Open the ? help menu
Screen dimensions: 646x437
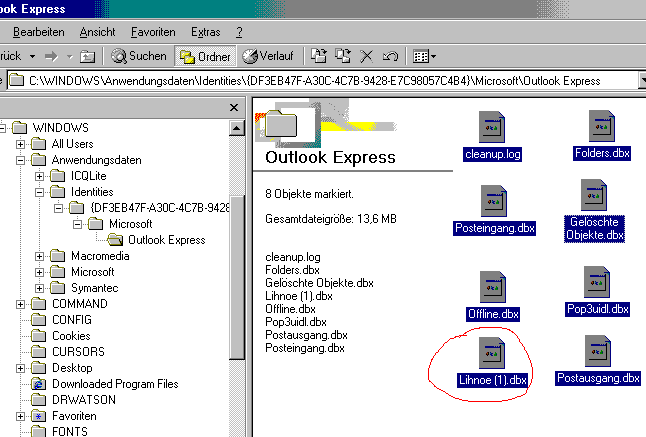[x=239, y=32]
